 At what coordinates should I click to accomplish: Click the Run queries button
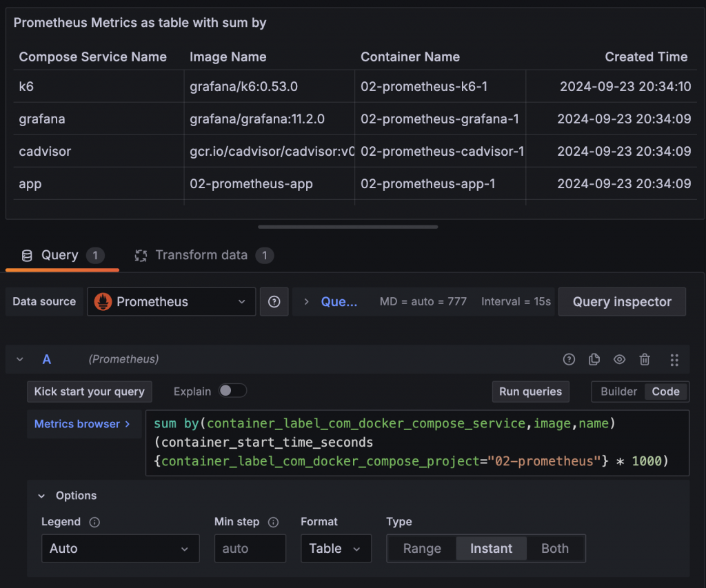[x=530, y=392]
